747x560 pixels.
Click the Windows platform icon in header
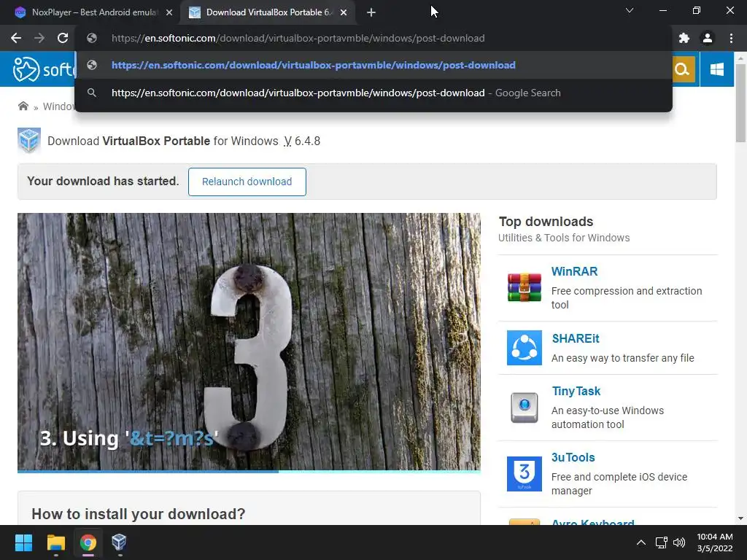pos(717,69)
